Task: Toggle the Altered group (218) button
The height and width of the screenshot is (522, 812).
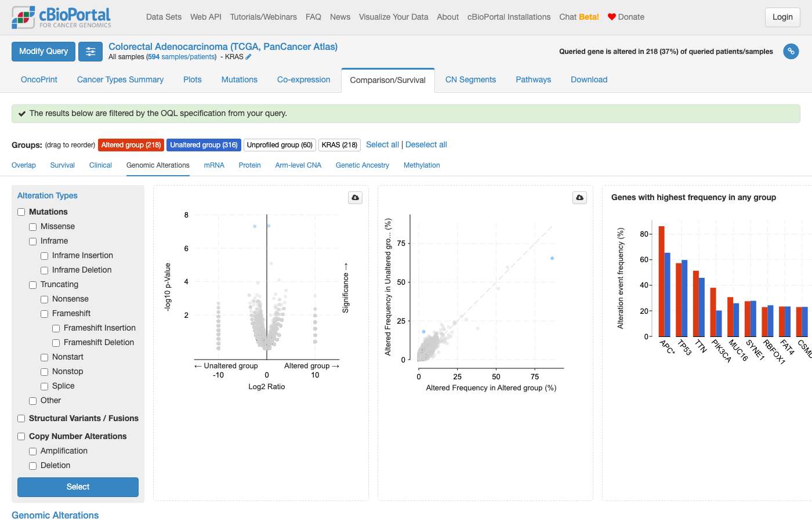Action: click(131, 145)
